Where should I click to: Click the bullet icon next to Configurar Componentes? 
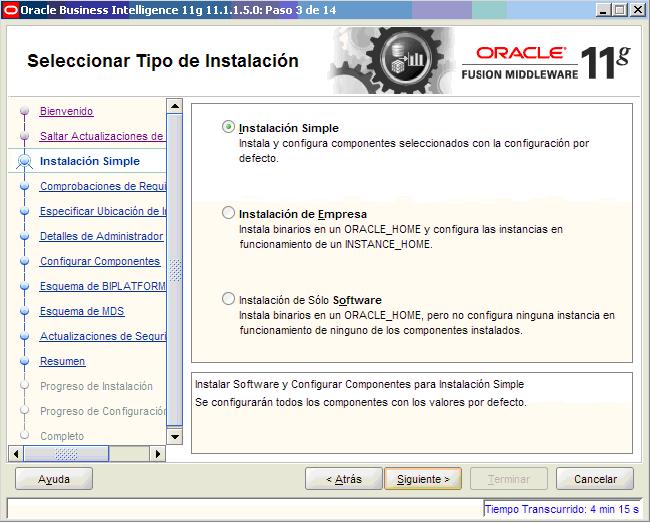point(24,261)
